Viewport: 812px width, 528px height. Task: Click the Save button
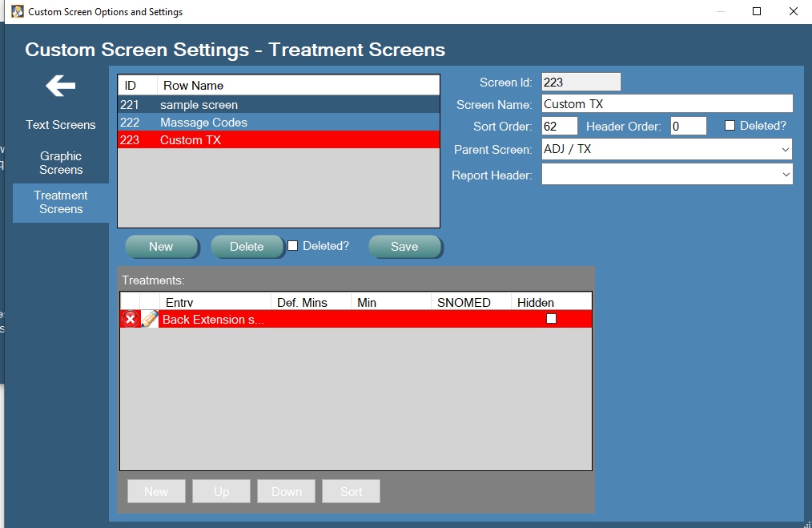pyautogui.click(x=404, y=247)
